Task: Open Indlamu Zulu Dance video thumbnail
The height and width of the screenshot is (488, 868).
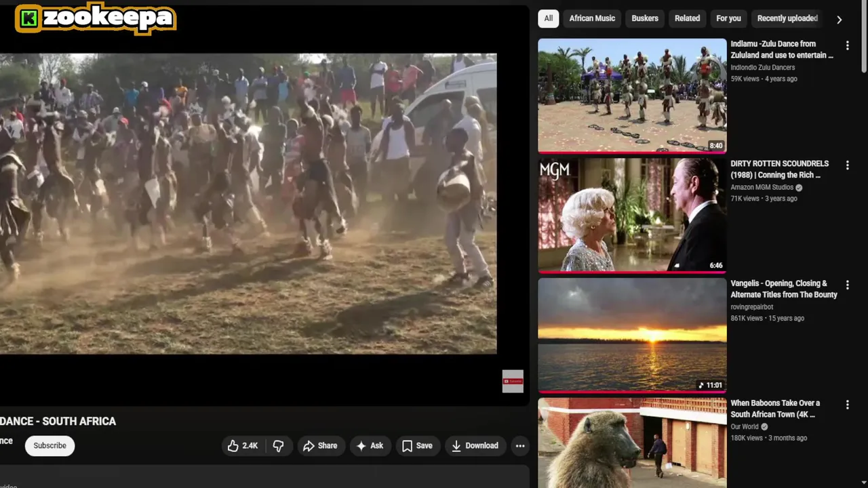Action: [632, 96]
